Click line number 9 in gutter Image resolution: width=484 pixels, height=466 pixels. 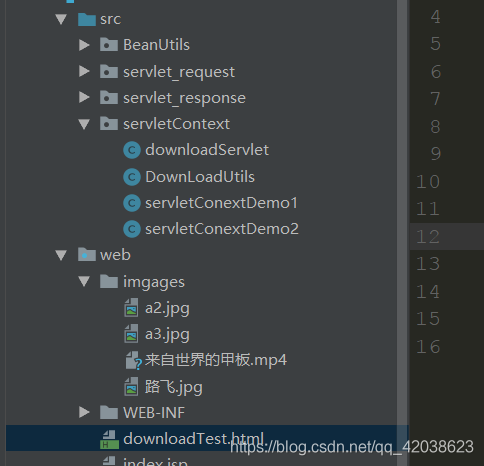pos(436,154)
